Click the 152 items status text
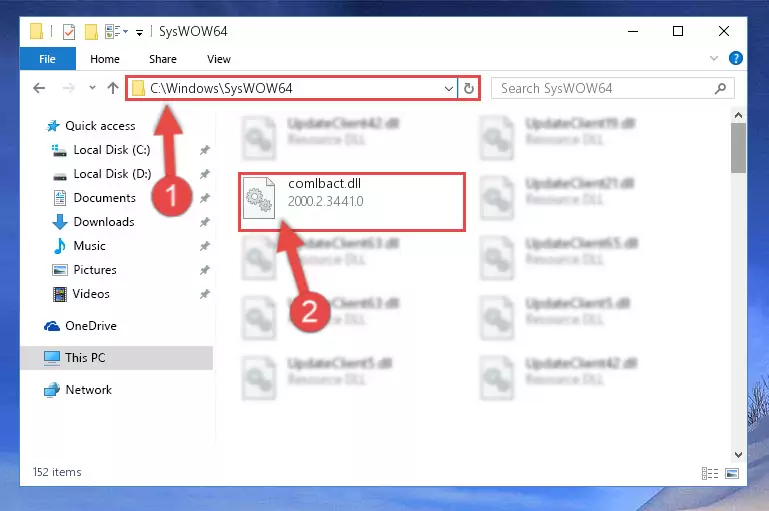The width and height of the screenshot is (769, 511). point(57,472)
